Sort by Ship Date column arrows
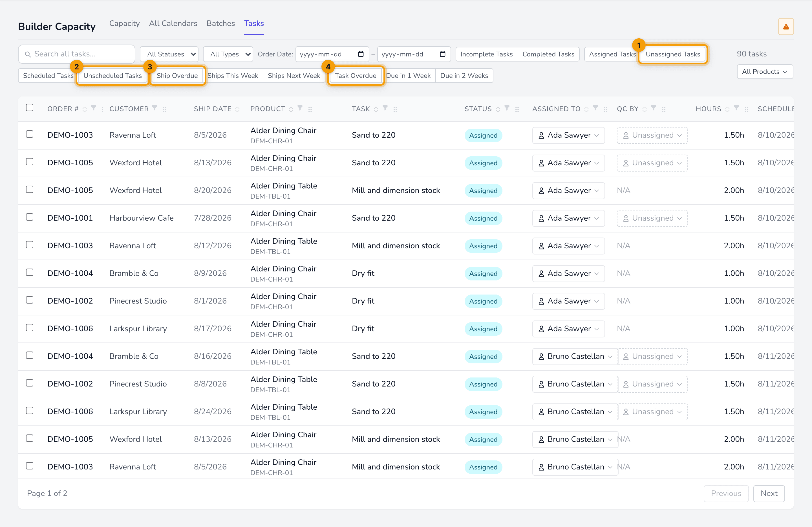Viewport: 812px width, 527px height. coord(237,109)
